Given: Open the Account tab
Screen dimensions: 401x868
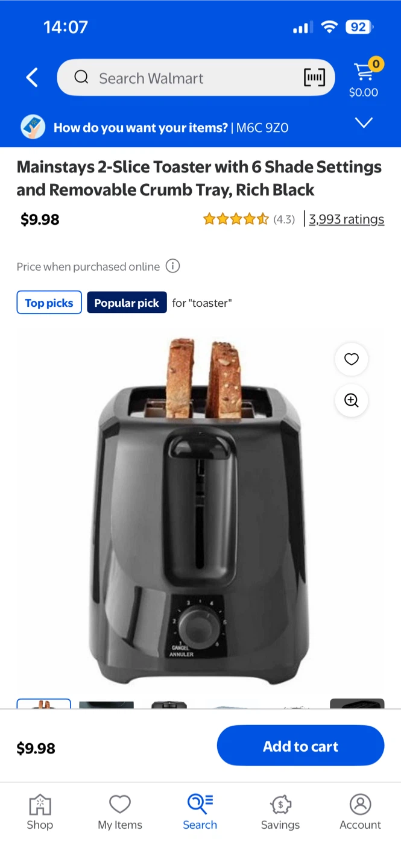Looking at the screenshot, I should [x=360, y=812].
